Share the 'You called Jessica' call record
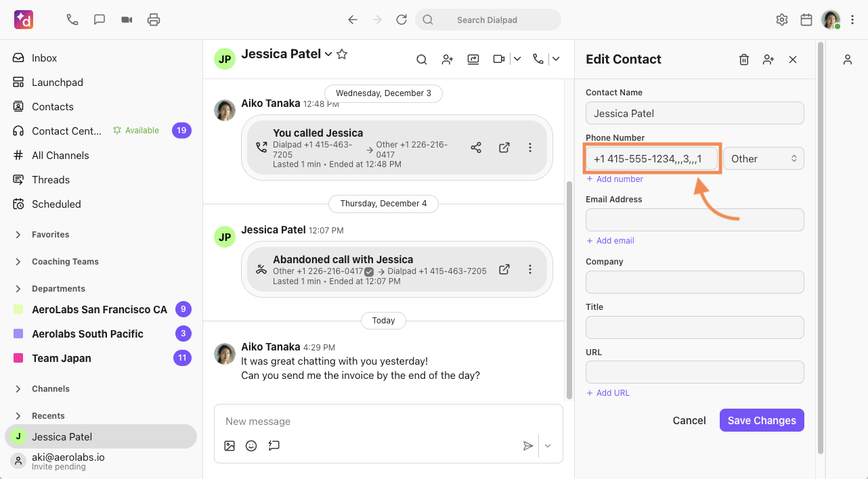Viewport: 868px width, 479px height. point(476,147)
